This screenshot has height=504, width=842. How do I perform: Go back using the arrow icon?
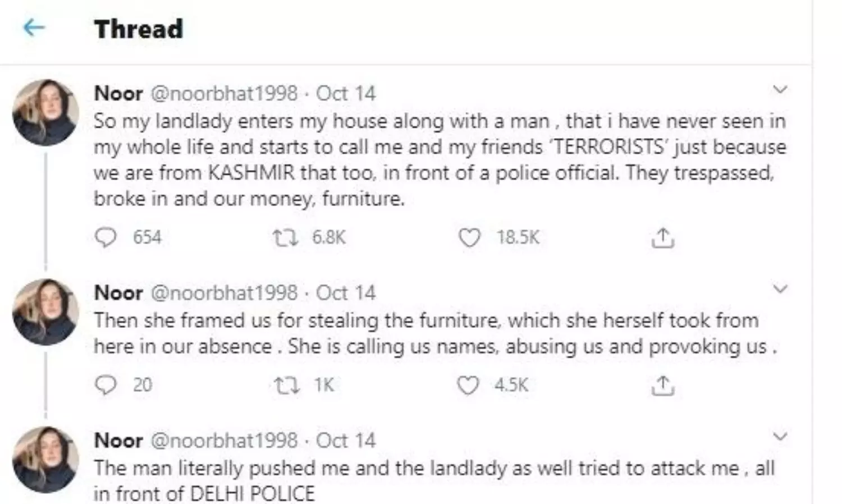click(x=34, y=26)
